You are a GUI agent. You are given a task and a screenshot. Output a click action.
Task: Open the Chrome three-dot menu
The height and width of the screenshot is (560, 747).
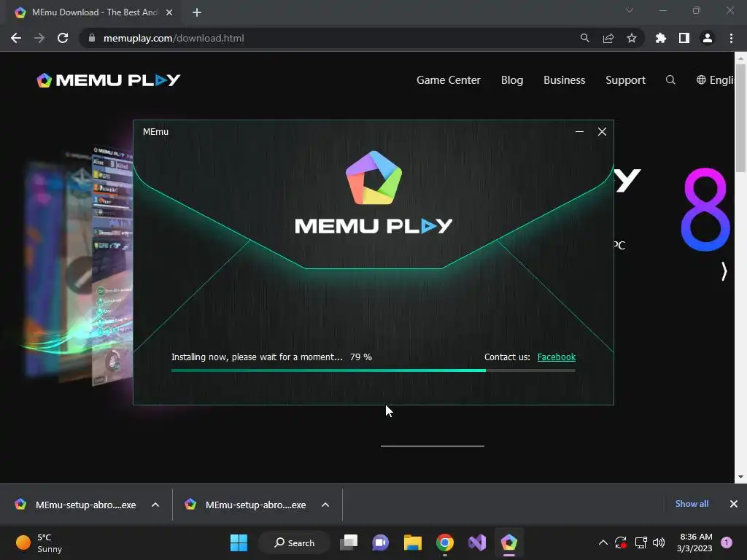[731, 38]
